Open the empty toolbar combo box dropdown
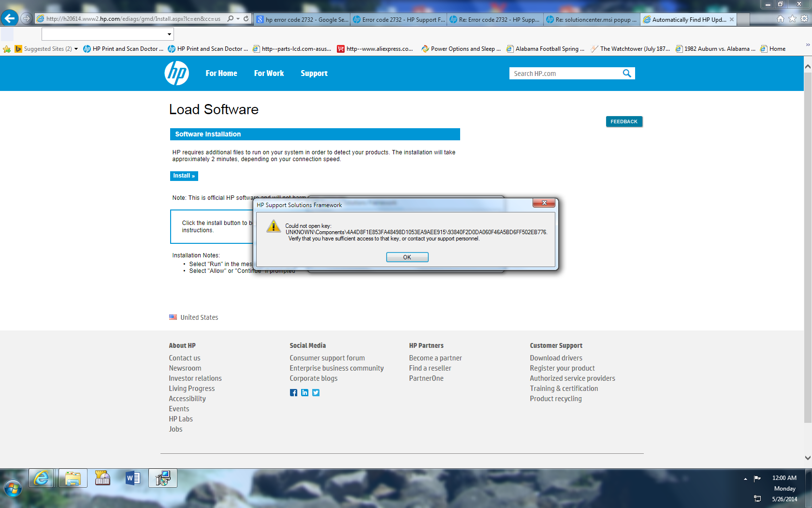 click(x=169, y=34)
